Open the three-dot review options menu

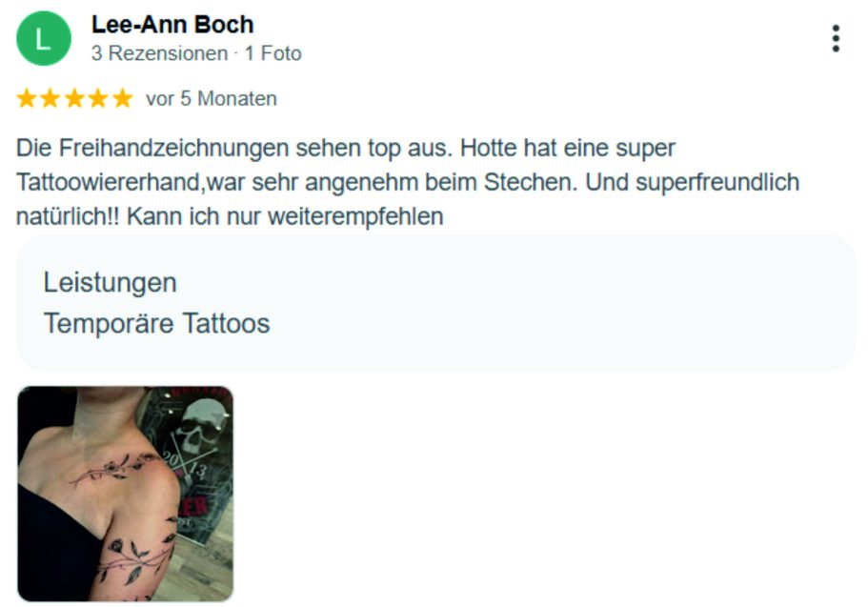(836, 39)
